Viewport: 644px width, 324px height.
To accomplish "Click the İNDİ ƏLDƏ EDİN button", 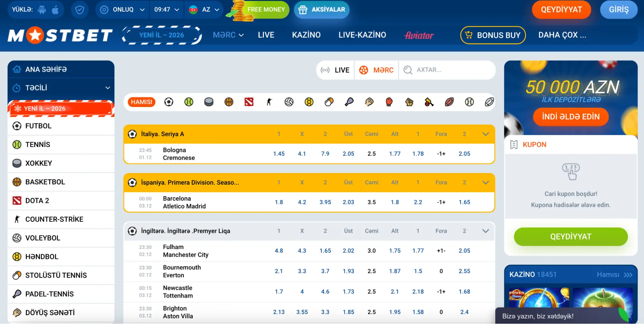I will 571,116.
